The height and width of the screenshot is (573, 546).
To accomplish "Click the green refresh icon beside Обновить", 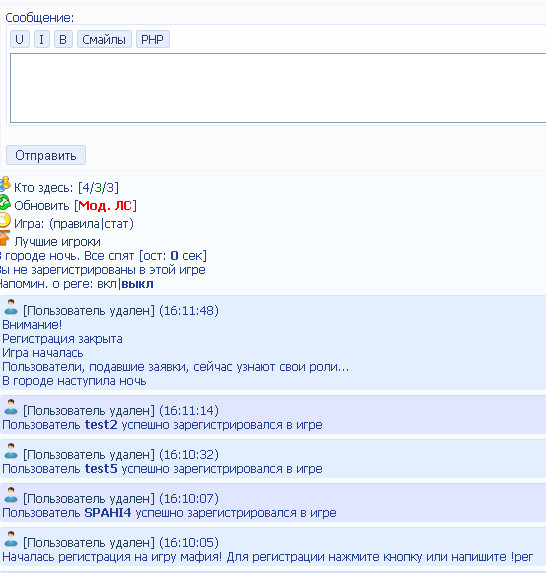I will point(5,202).
